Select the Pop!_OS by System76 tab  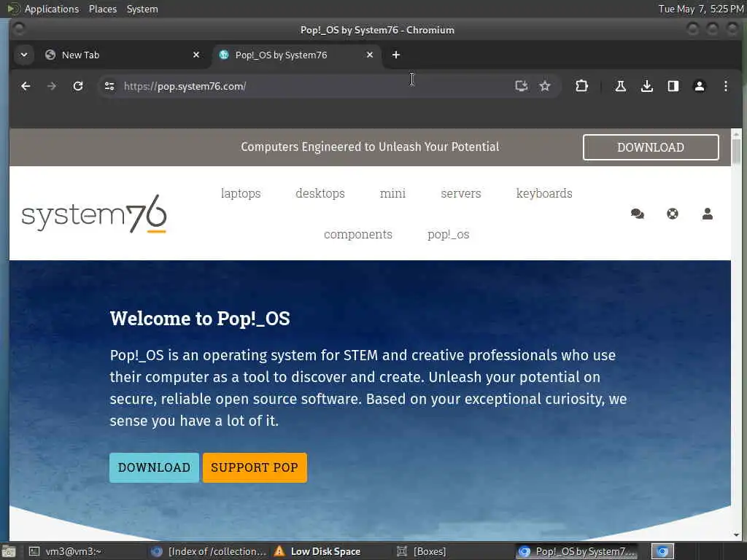[295, 55]
